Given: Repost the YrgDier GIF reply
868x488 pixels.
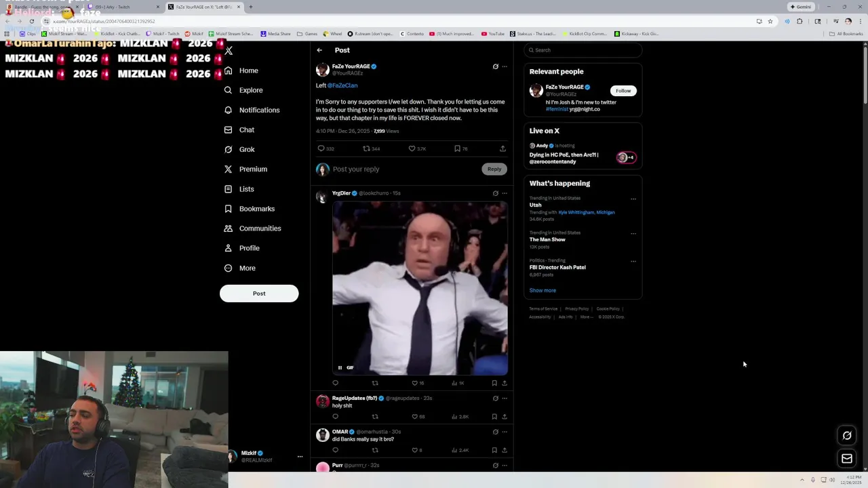Looking at the screenshot, I should point(374,383).
